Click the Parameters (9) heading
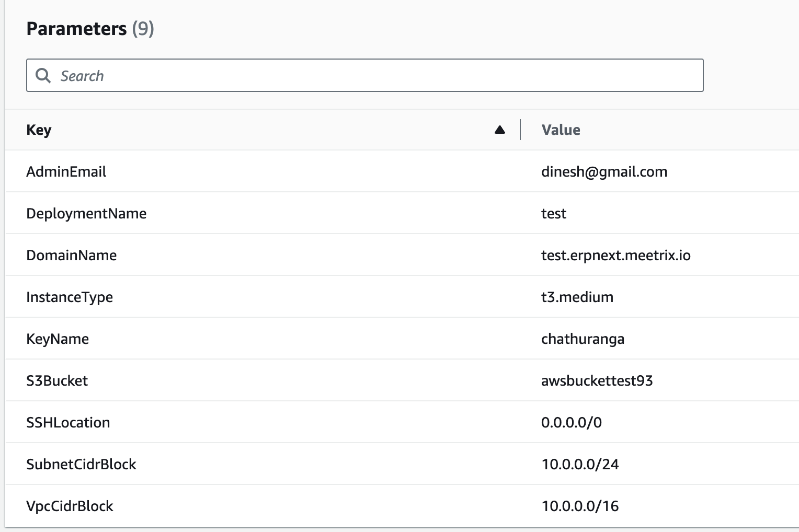The width and height of the screenshot is (799, 532). (x=90, y=30)
